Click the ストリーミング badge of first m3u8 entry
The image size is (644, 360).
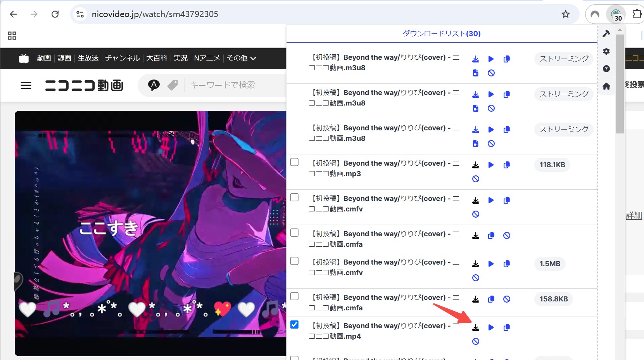[564, 59]
